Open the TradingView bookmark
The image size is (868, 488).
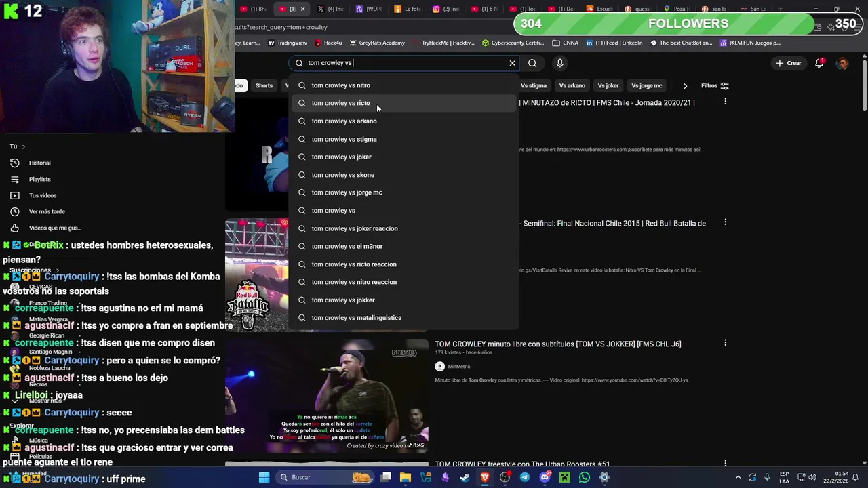click(288, 43)
